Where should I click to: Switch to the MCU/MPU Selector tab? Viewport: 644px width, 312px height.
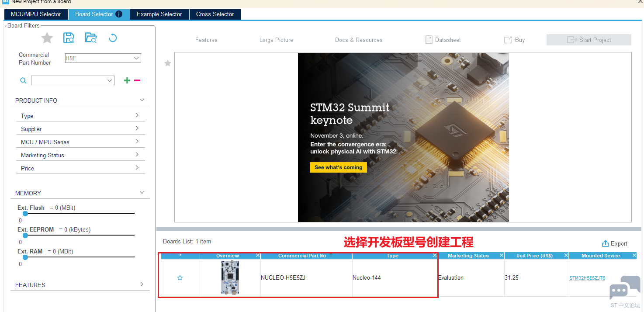pos(36,14)
